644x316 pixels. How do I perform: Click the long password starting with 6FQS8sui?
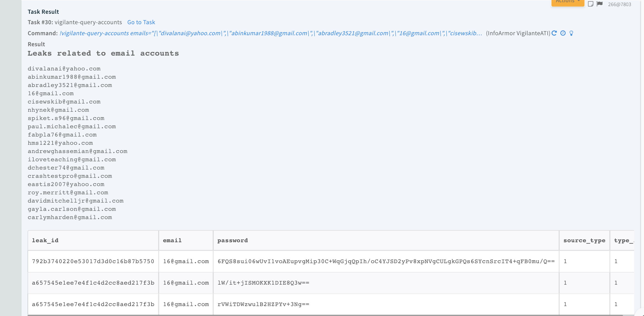tap(386, 261)
